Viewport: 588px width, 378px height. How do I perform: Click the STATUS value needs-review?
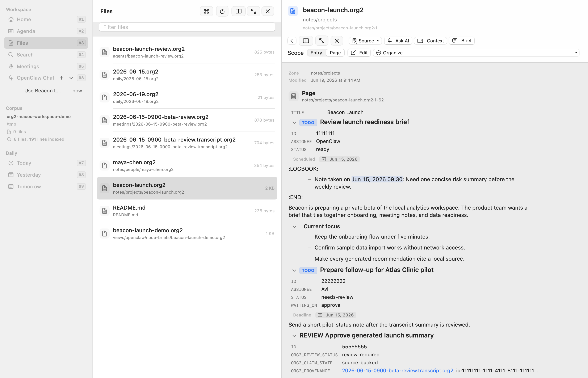point(337,297)
